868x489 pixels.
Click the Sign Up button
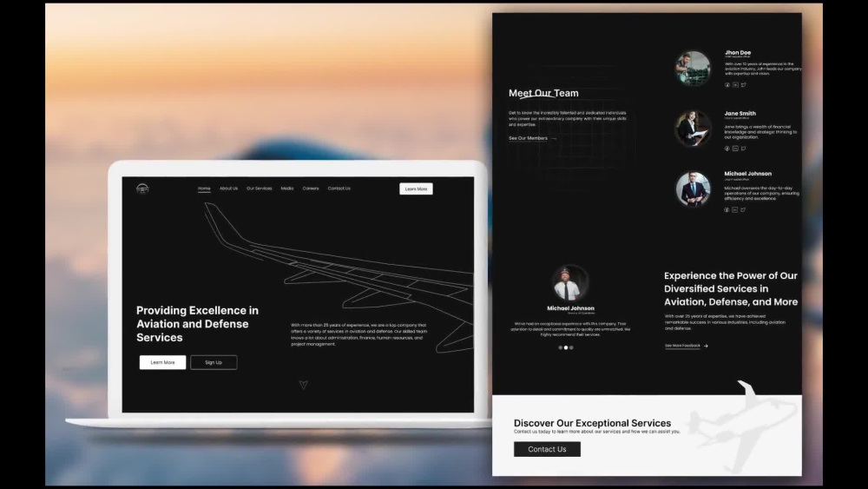(x=214, y=362)
